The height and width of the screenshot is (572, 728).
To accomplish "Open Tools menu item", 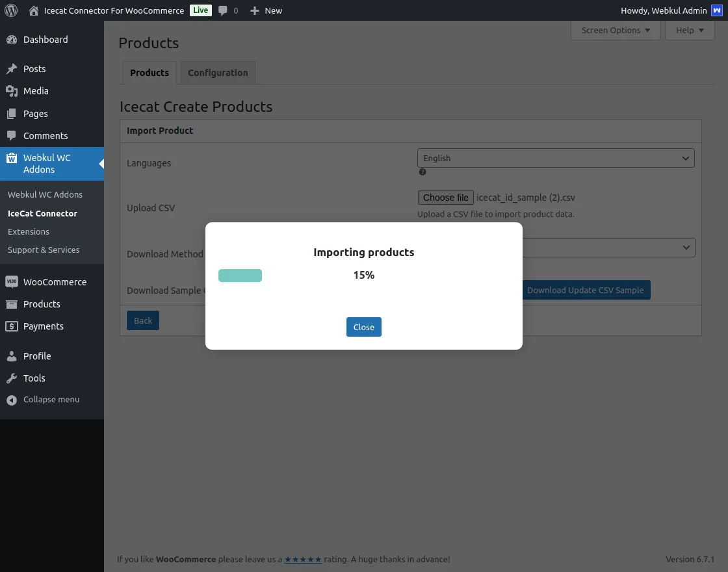I will pos(52,378).
